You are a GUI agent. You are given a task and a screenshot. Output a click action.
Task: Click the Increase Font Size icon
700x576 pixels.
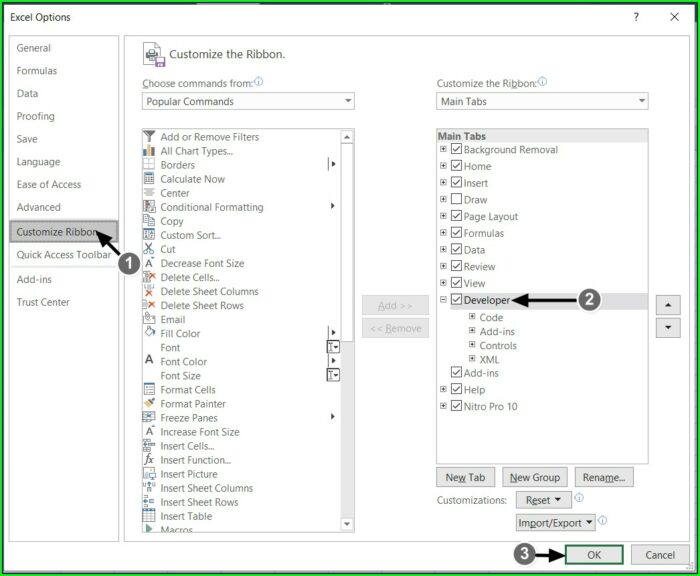(149, 431)
